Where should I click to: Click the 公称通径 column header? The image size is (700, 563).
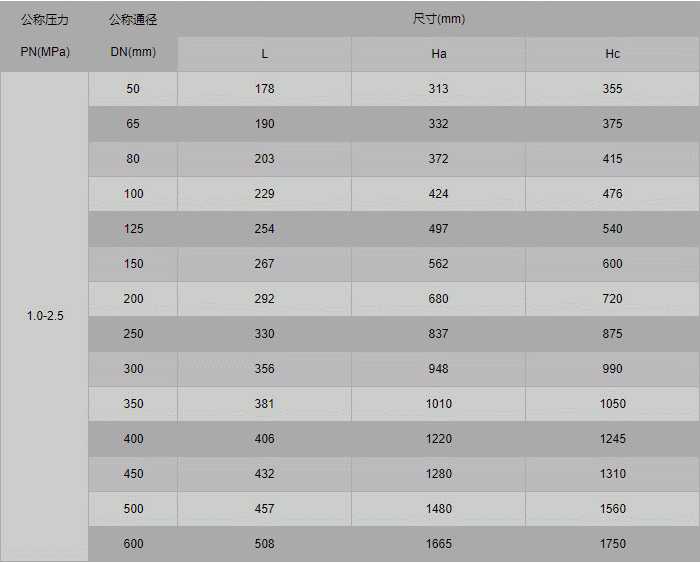[133, 19]
